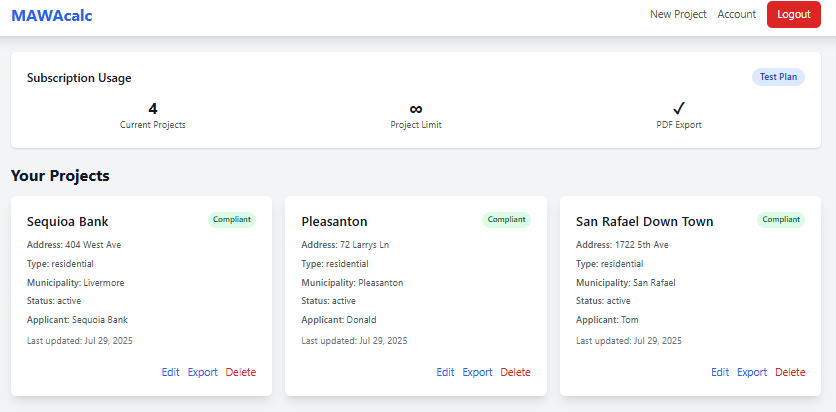836x412 pixels.
Task: Click the Your Projects heading
Action: click(x=60, y=175)
